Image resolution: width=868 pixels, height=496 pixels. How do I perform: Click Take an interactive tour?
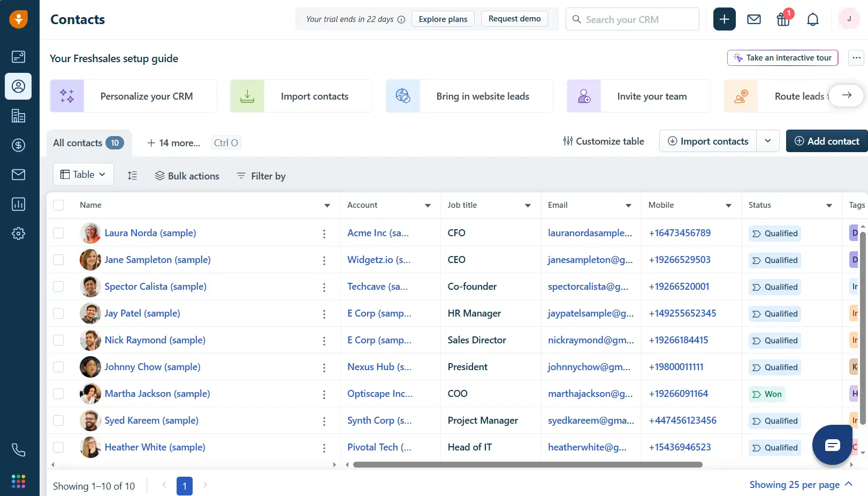(782, 58)
